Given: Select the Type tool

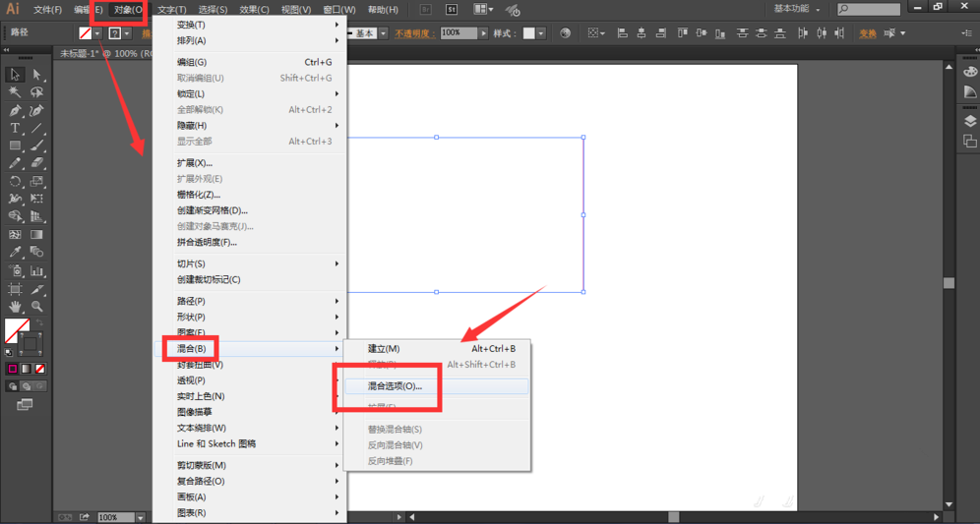Looking at the screenshot, I should click(15, 129).
